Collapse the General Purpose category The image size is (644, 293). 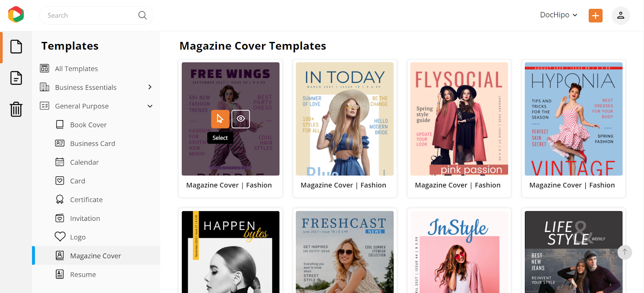click(150, 106)
